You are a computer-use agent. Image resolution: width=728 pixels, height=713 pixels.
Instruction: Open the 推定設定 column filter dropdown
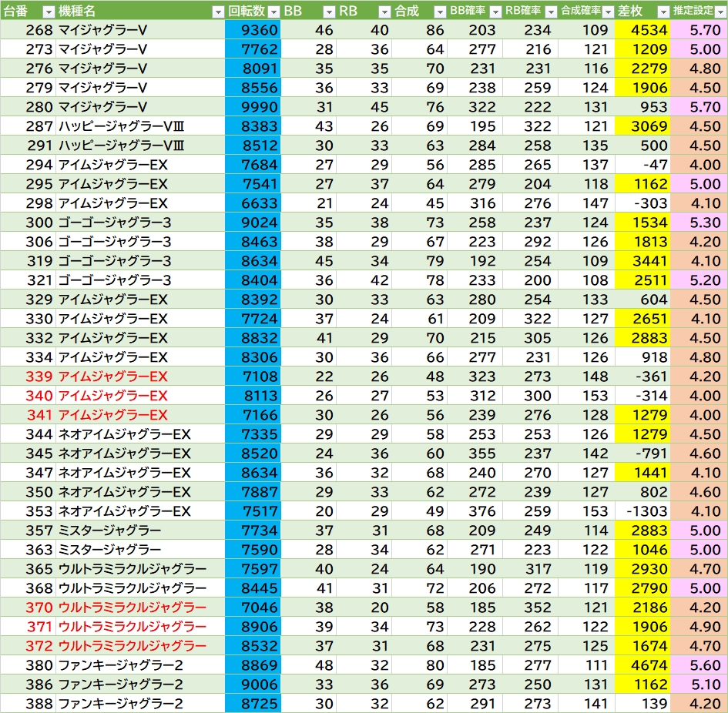tap(720, 12)
